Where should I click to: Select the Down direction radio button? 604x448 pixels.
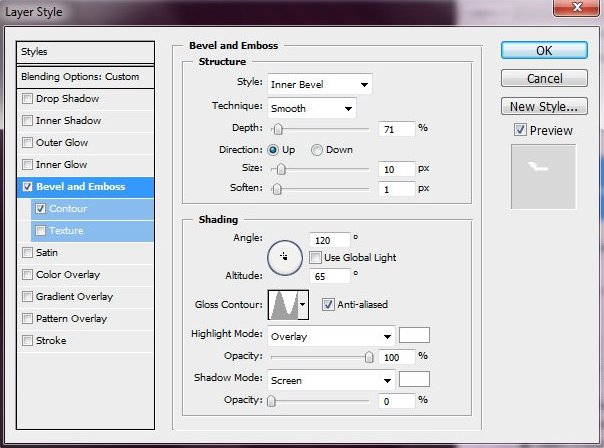click(x=317, y=150)
